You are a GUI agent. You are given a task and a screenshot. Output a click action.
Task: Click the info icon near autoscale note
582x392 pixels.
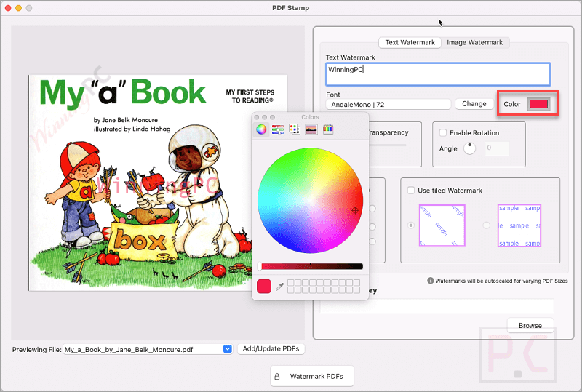click(430, 281)
